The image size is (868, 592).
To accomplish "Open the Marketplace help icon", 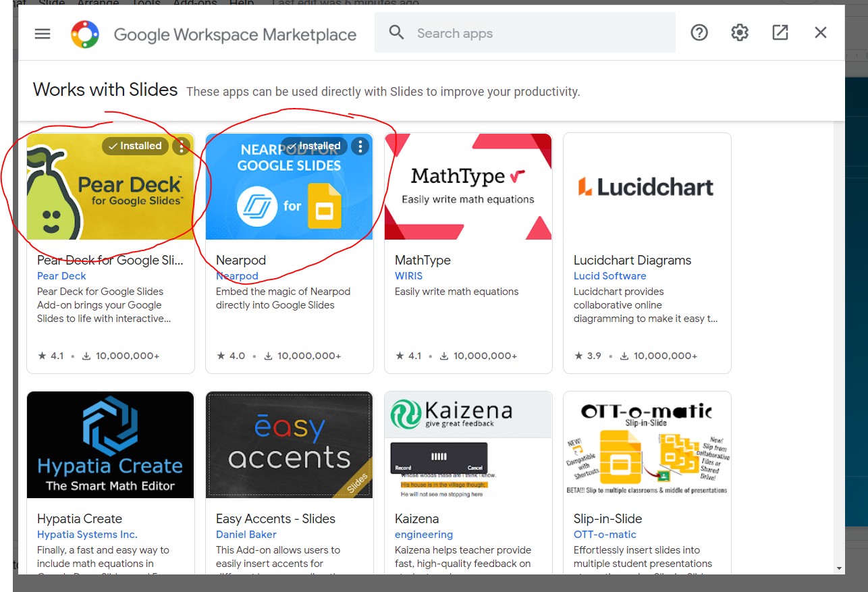I will point(699,32).
